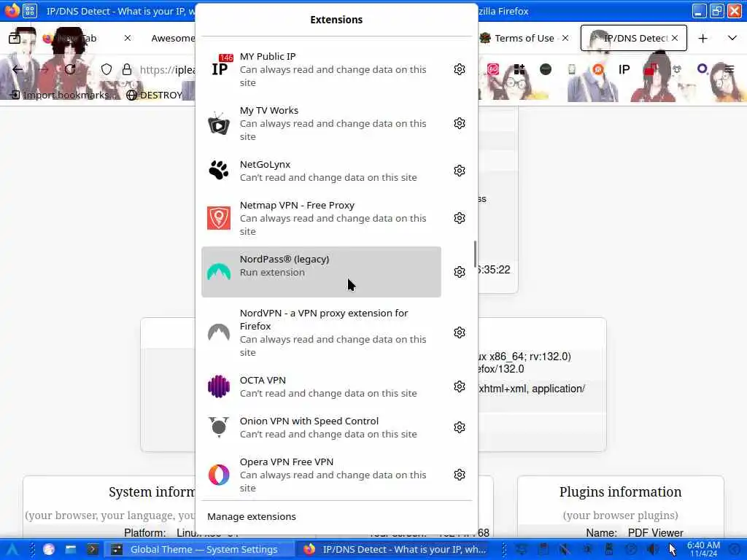Screen dimensions: 747x560
Task: Click the MY Public IP extension icon
Action: point(221,66)
